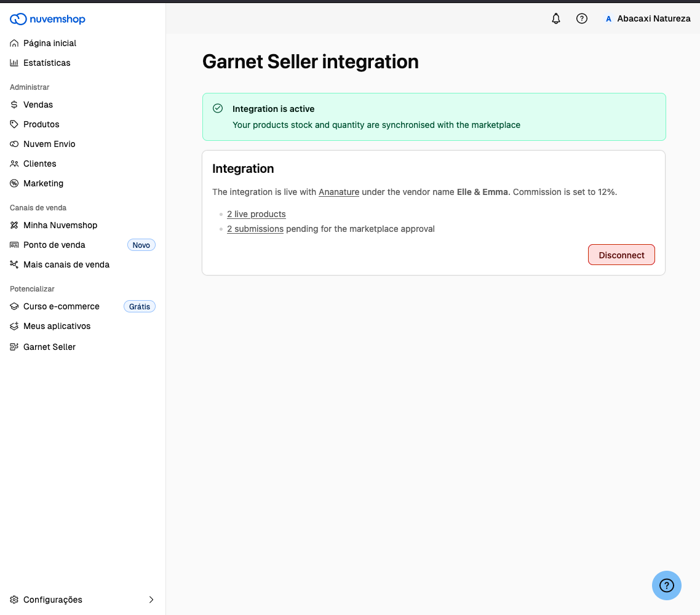700x615 pixels.
Task: Open the Marketing megaphone icon
Action: click(14, 183)
